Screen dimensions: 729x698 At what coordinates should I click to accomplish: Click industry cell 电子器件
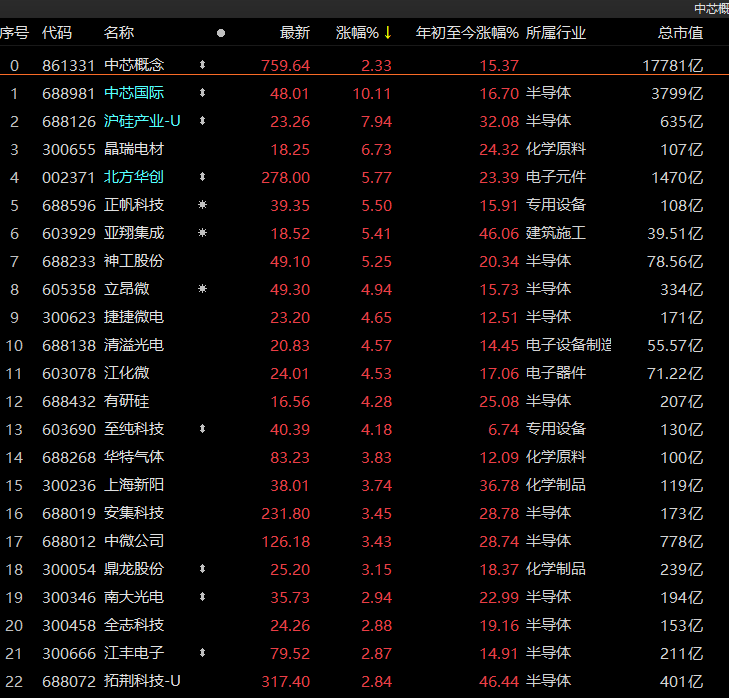(x=556, y=372)
